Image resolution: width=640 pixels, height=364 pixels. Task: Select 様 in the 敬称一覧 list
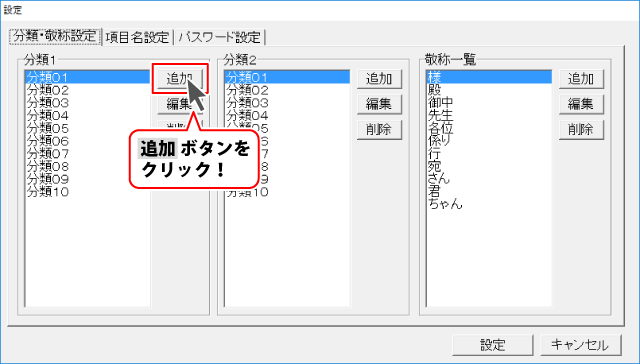(489, 77)
